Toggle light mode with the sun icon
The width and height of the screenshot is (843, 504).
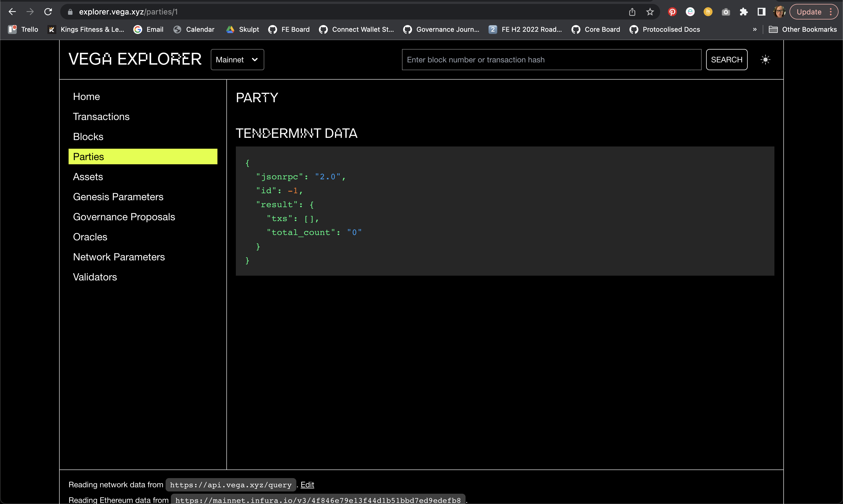(x=765, y=59)
